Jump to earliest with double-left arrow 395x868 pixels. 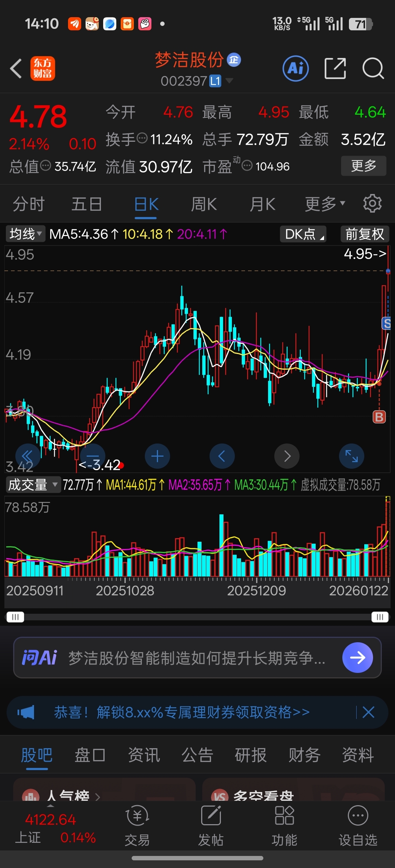tap(27, 456)
